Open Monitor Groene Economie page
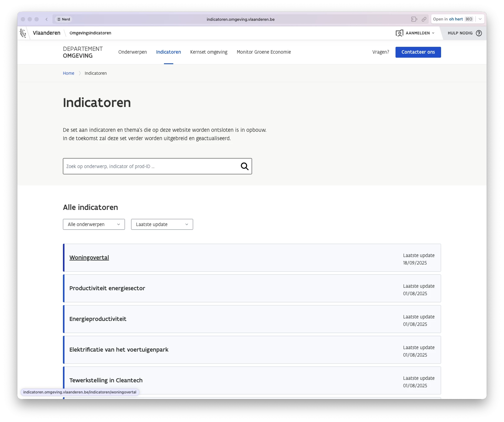This screenshot has height=422, width=504. point(263,52)
